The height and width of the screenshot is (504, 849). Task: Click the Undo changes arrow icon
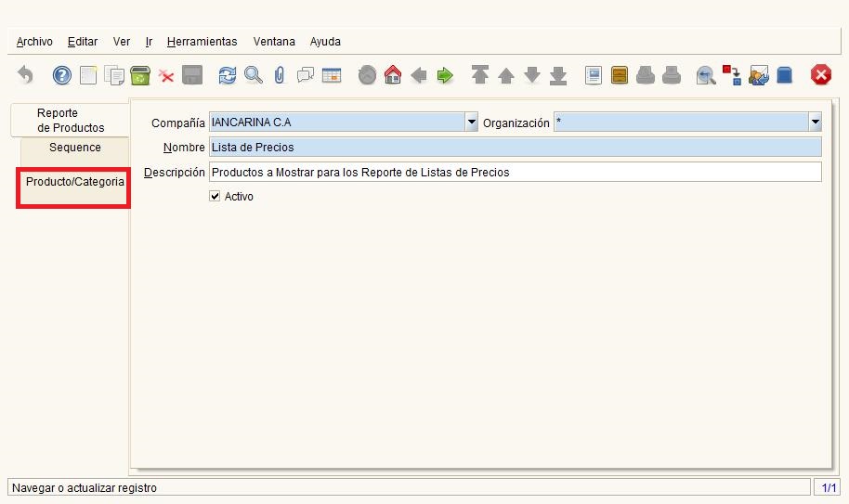tap(25, 75)
